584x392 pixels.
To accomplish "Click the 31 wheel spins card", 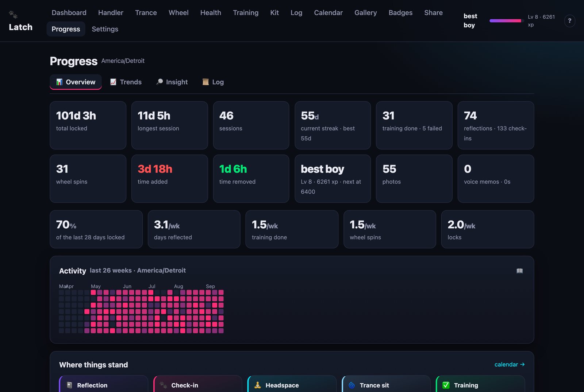I will (88, 179).
